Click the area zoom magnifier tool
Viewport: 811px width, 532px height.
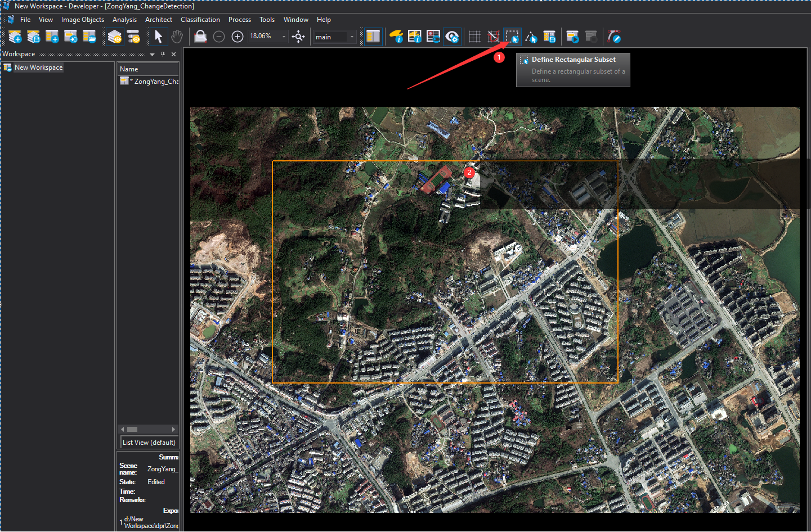[200, 37]
